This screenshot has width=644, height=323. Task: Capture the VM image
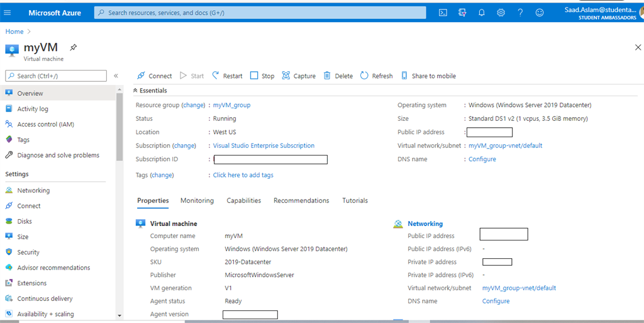point(299,76)
